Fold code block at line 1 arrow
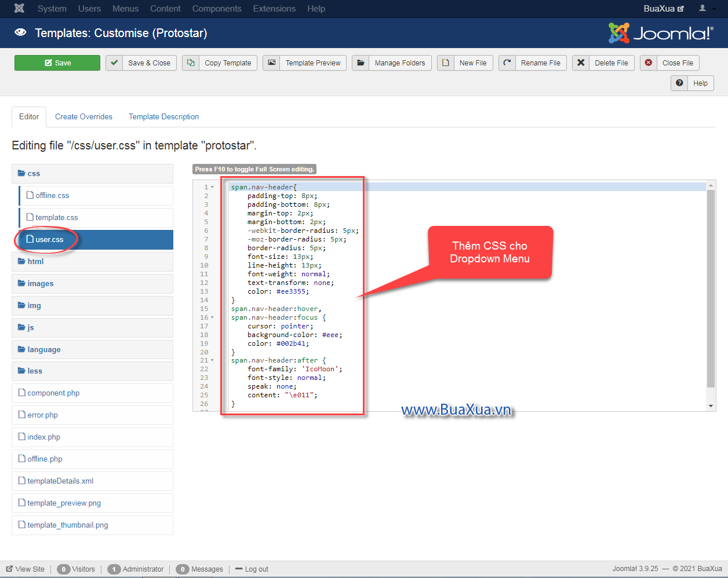Image resolution: width=728 pixels, height=578 pixels. pyautogui.click(x=212, y=187)
